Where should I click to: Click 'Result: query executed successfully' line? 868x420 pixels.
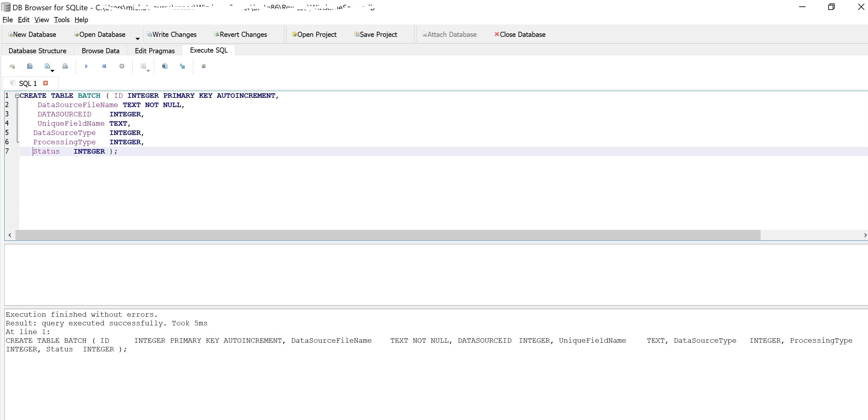[x=106, y=323]
